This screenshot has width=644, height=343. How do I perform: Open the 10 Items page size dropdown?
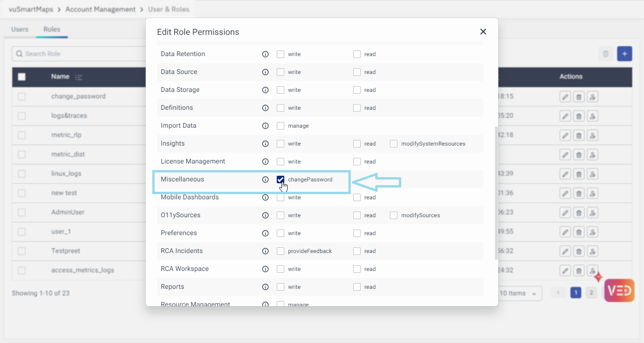coord(519,293)
